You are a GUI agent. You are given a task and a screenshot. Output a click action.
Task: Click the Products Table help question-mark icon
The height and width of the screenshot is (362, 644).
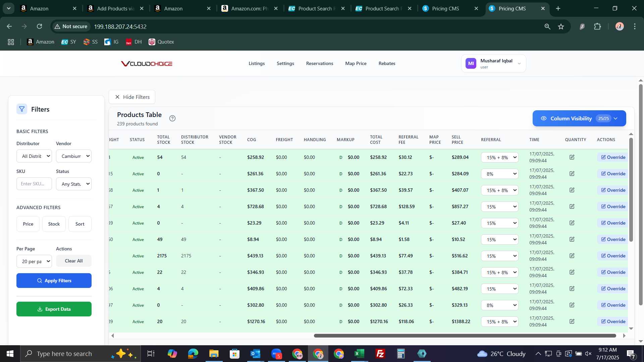tap(172, 118)
